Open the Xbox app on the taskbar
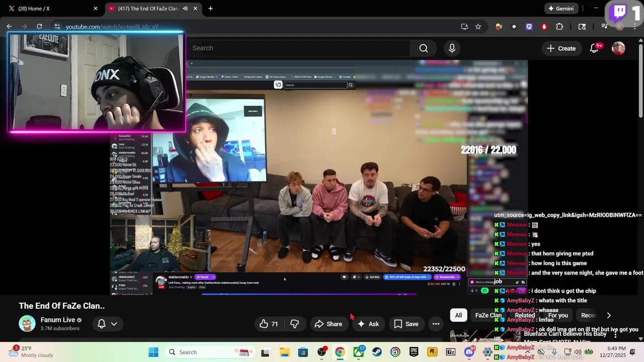Image resolution: width=644 pixels, height=362 pixels. coord(359,352)
